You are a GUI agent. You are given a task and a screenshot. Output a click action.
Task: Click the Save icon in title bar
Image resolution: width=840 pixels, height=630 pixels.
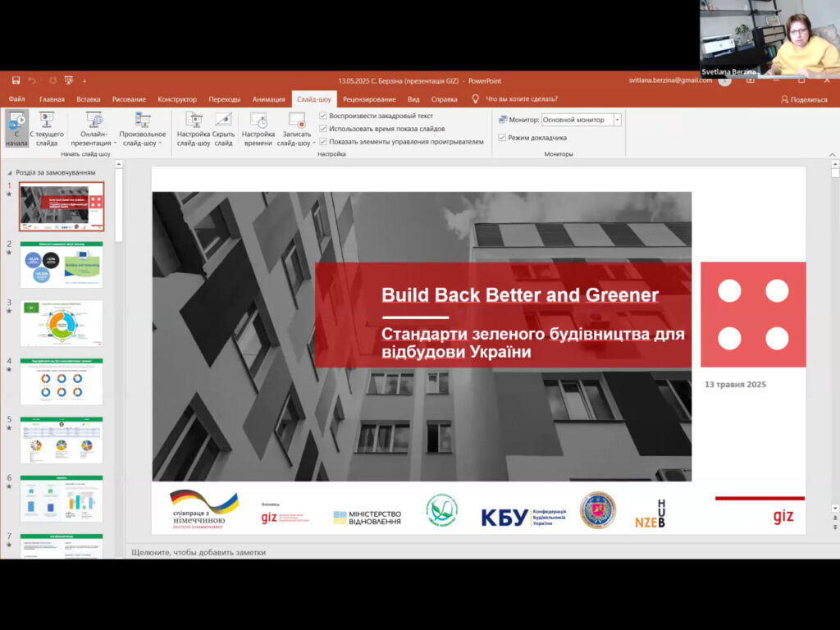16,80
